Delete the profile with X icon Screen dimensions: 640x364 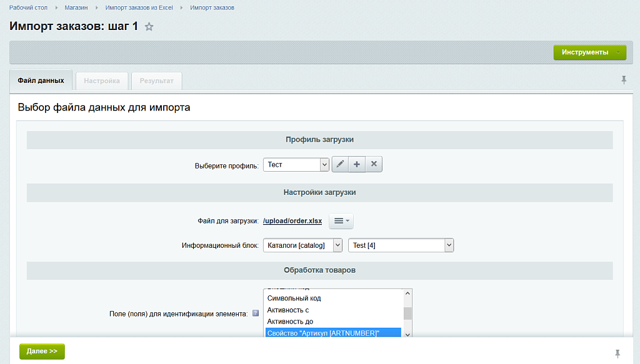click(x=374, y=164)
